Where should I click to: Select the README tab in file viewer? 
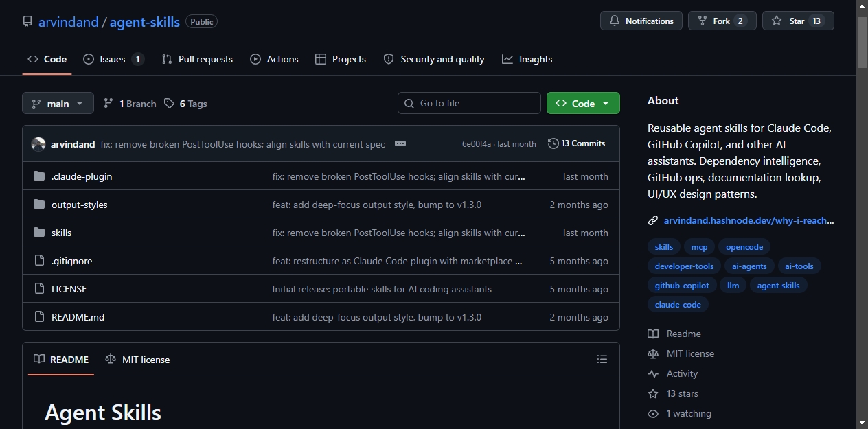point(61,359)
